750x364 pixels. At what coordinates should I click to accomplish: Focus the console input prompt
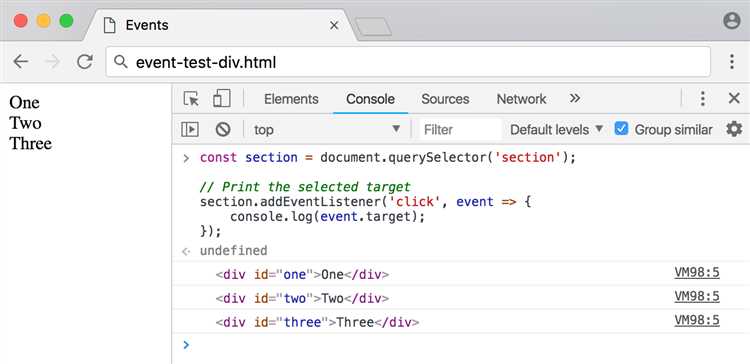(460, 344)
